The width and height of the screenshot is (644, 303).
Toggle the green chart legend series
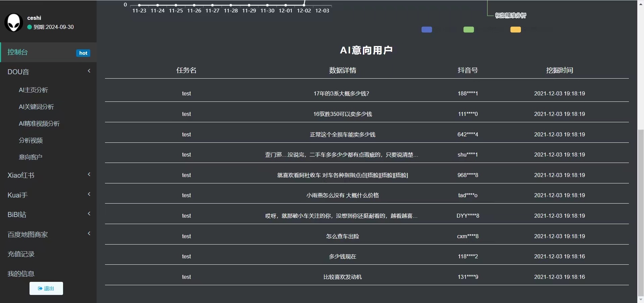pyautogui.click(x=469, y=30)
